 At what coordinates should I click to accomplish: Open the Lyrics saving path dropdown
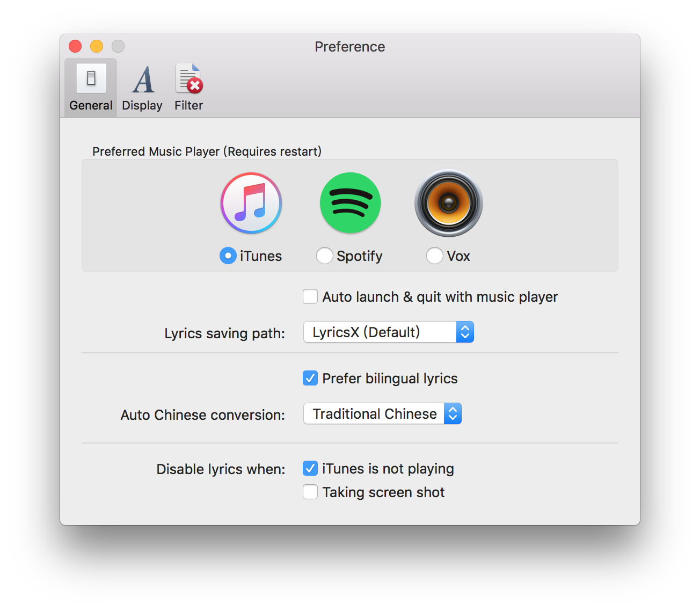[x=389, y=332]
